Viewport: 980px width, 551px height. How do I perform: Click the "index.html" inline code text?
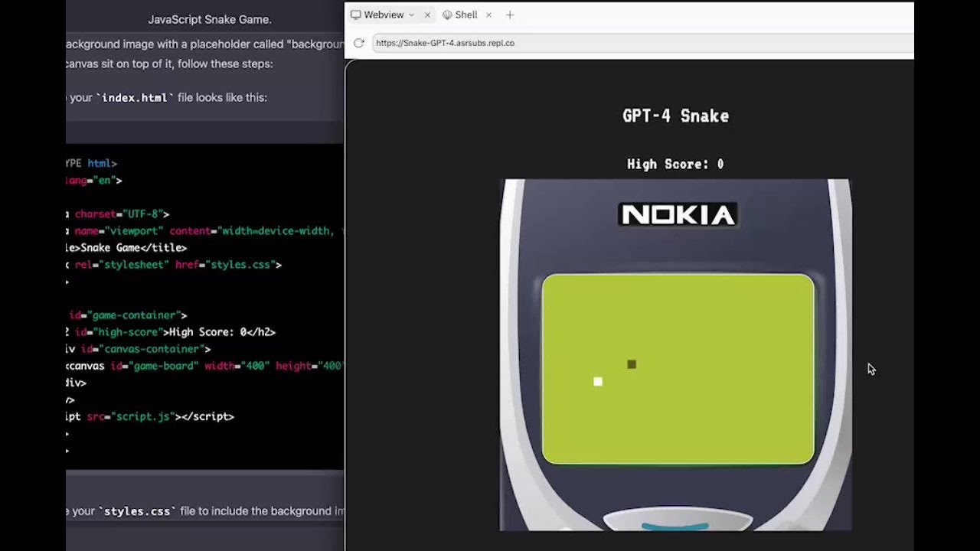tap(135, 98)
